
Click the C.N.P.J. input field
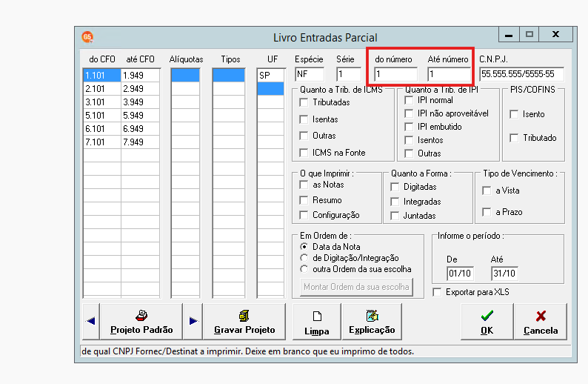521,74
